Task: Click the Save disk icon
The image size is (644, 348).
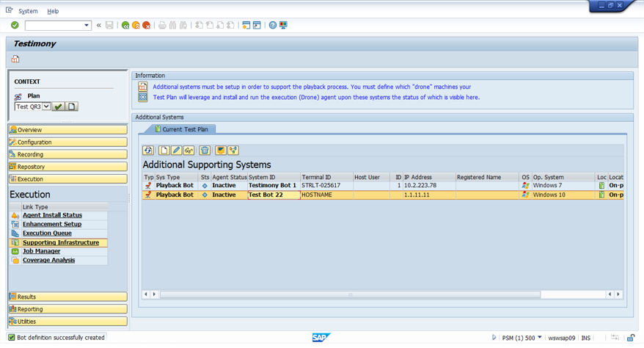Action: click(109, 26)
